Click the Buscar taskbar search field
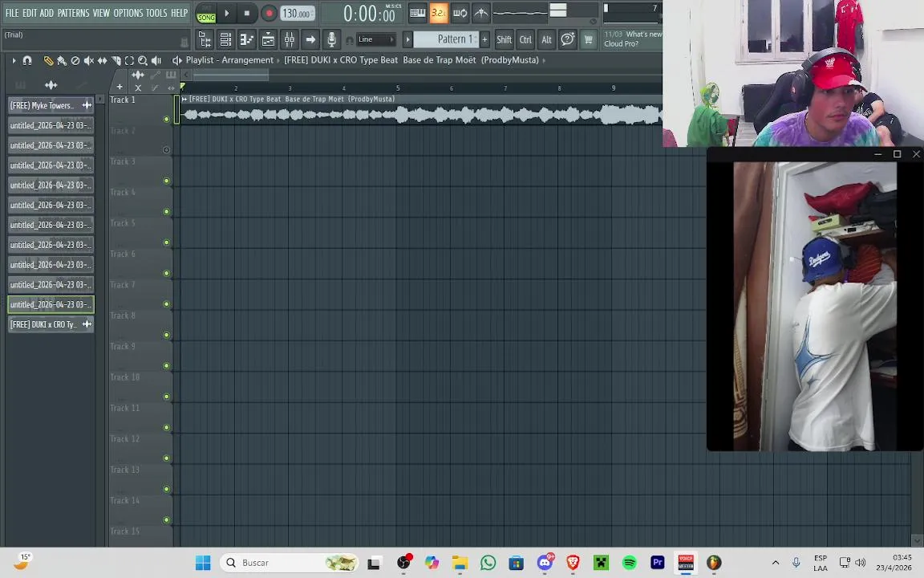The width and height of the screenshot is (924, 578). tap(290, 563)
